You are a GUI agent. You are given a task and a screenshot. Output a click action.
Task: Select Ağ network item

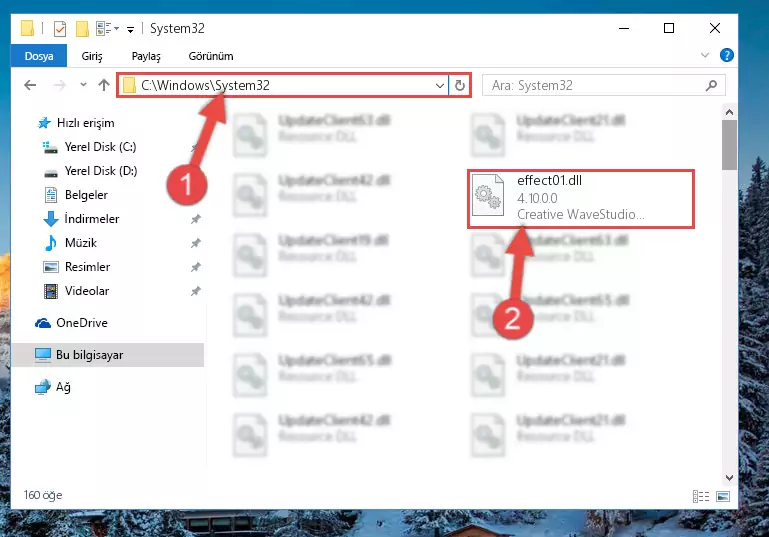click(63, 387)
